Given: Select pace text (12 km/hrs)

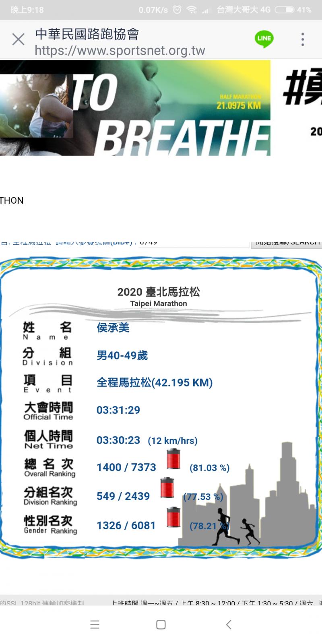Looking at the screenshot, I should (173, 441).
